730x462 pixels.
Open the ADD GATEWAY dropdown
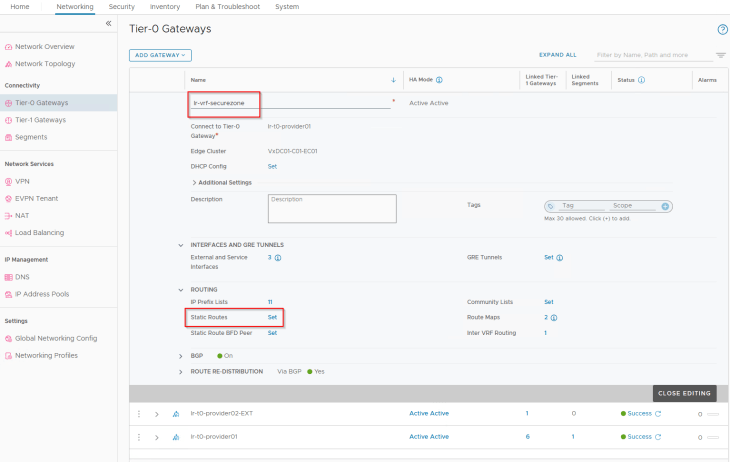[x=160, y=55]
